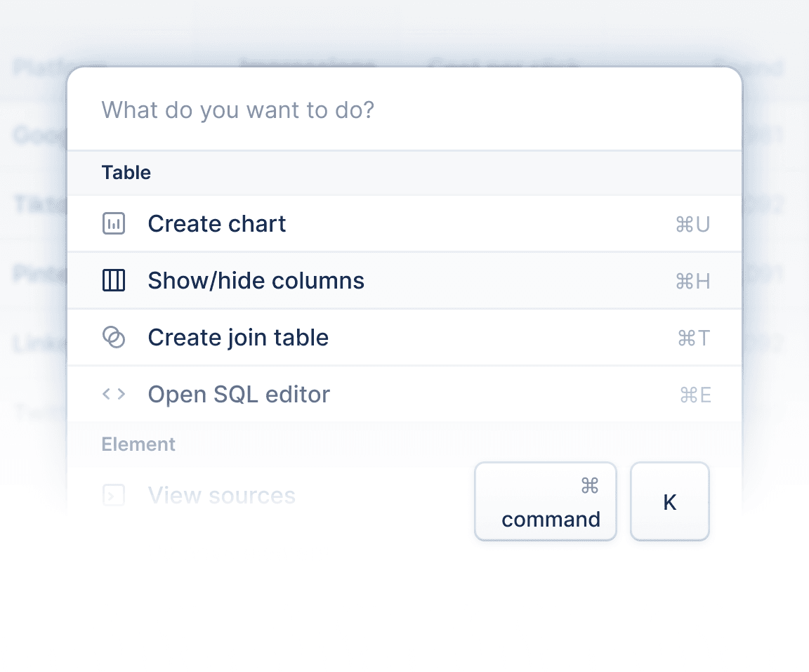
Task: Click the Element section header
Action: coord(138,444)
